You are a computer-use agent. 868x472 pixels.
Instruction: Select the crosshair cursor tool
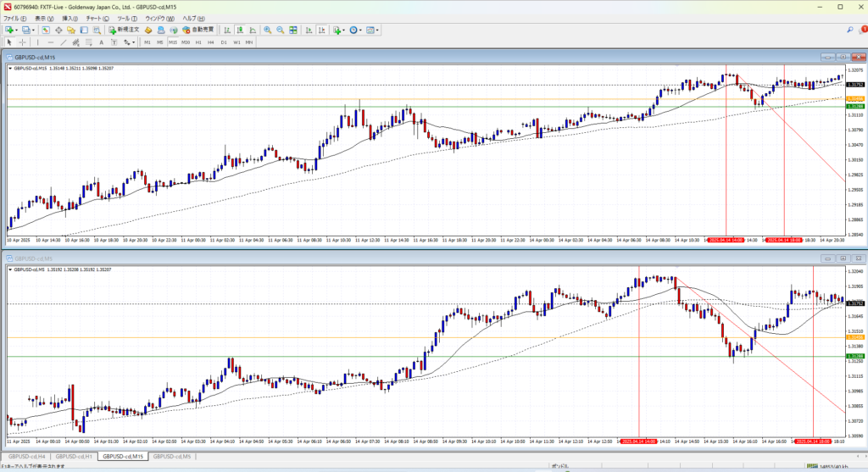coord(23,42)
